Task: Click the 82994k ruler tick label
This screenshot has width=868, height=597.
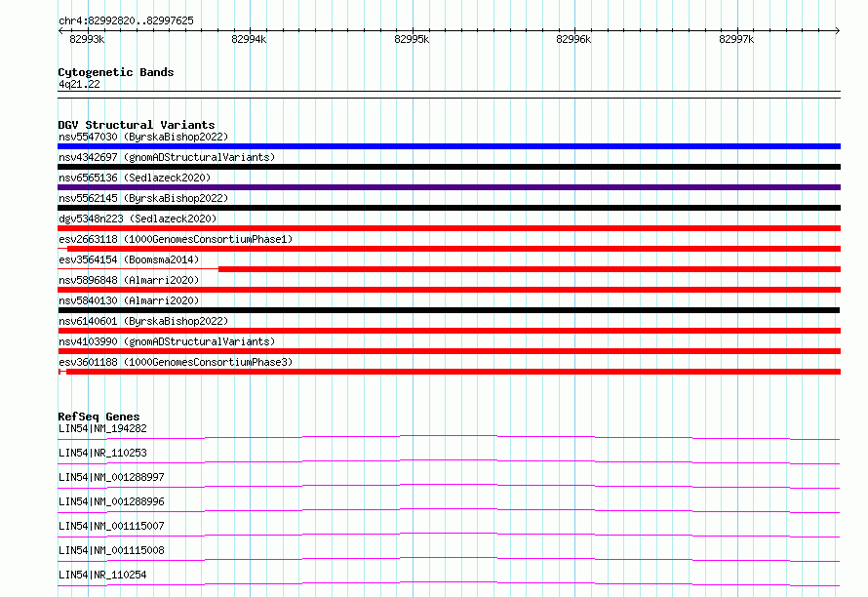Action: 249,39
